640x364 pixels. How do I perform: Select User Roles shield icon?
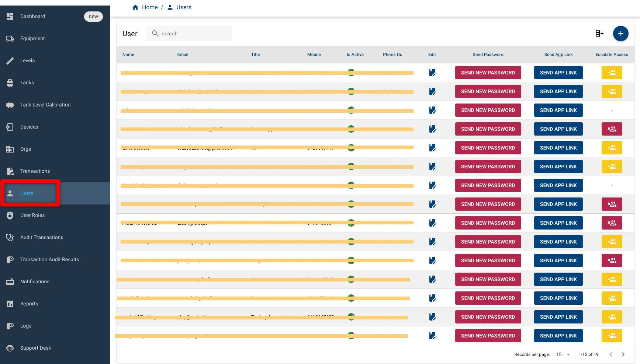(x=10, y=216)
